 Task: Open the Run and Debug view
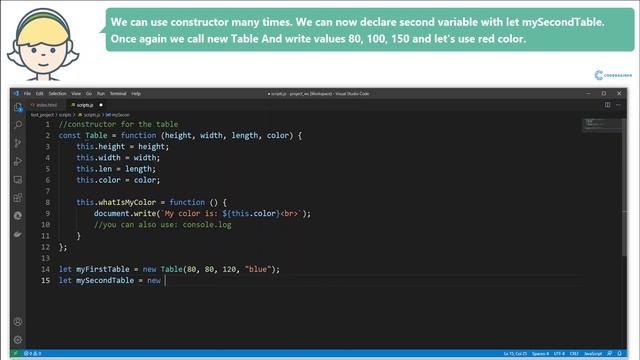(x=18, y=161)
